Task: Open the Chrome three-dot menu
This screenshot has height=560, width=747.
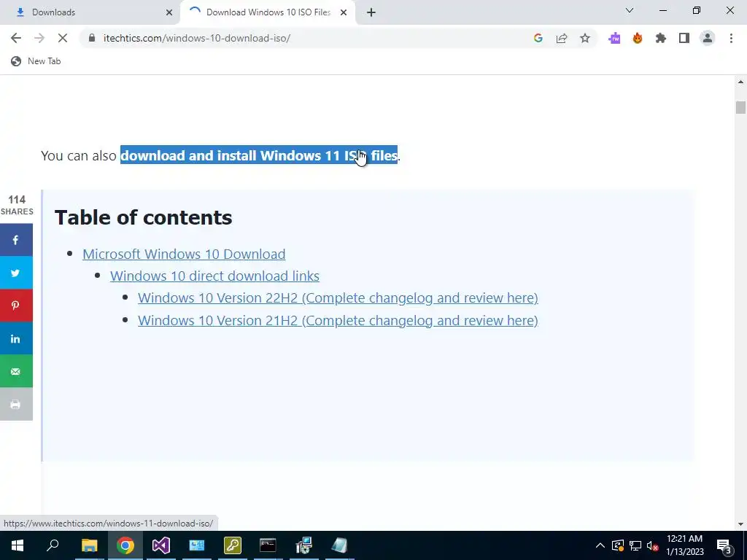Action: point(731,38)
